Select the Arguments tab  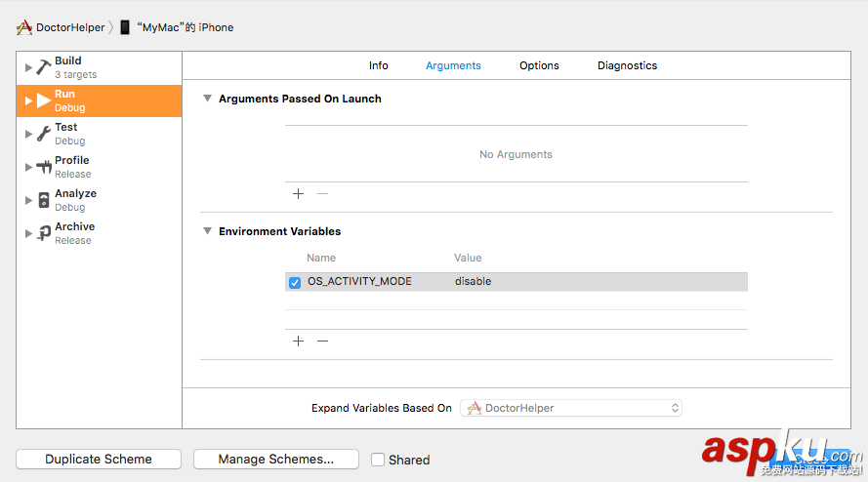[x=453, y=65]
